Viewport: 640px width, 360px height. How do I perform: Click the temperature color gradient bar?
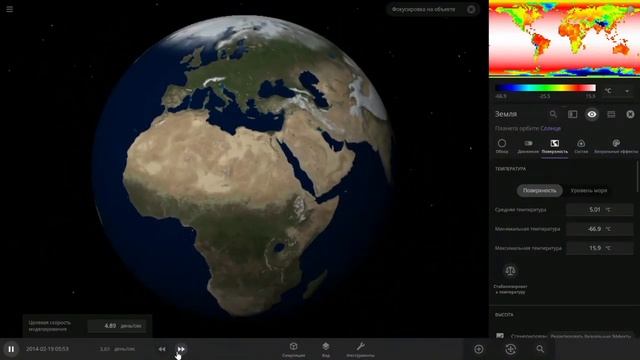pyautogui.click(x=545, y=88)
